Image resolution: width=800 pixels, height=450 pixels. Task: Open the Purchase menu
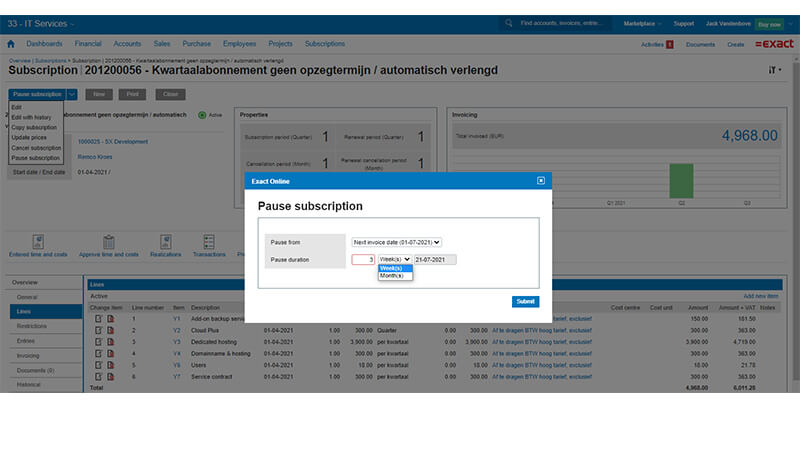click(196, 44)
